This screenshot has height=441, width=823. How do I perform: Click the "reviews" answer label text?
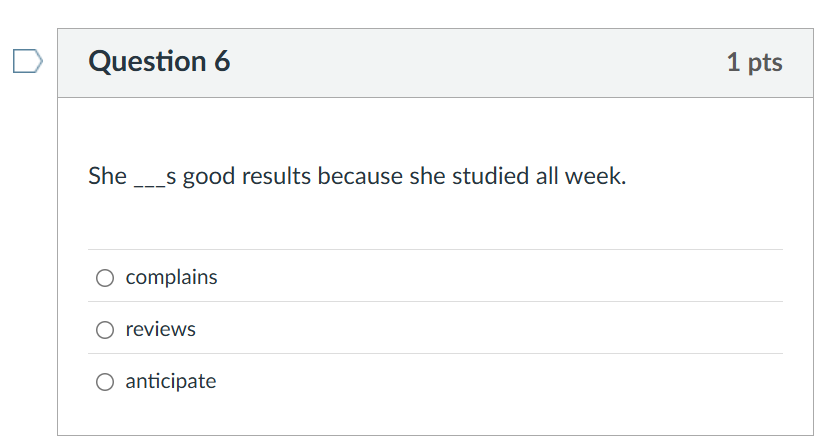(x=160, y=330)
